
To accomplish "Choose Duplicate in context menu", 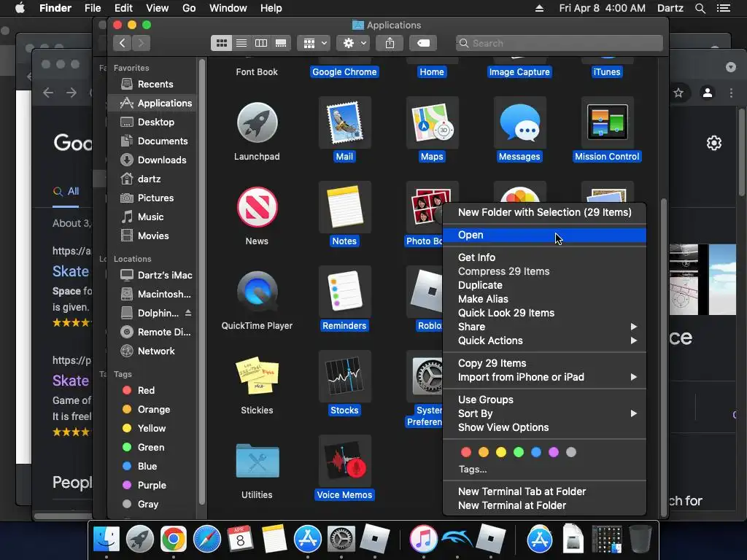I will point(544,285).
